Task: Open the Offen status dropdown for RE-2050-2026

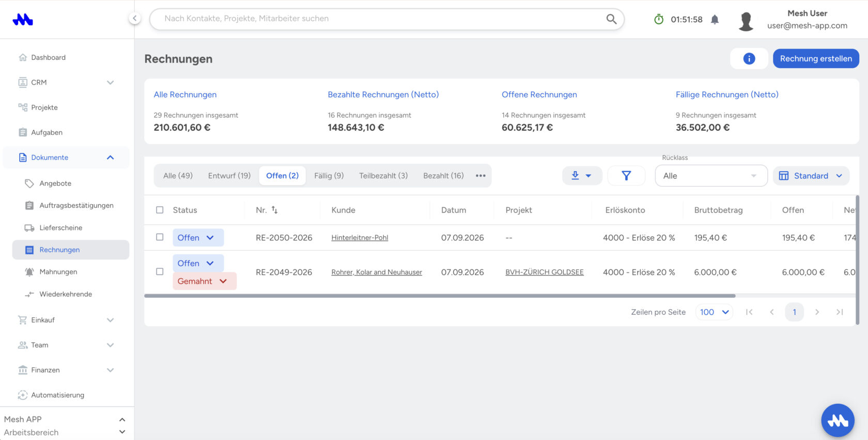Action: tap(198, 237)
